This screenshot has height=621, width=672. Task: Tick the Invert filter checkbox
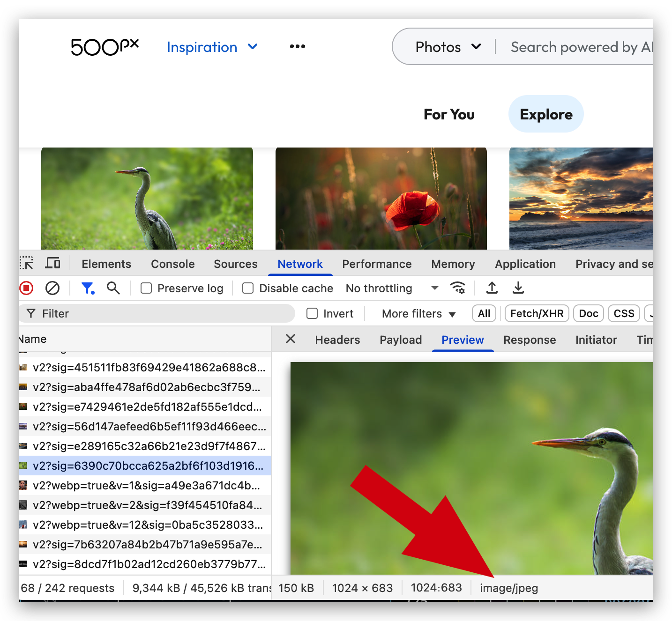pos(312,314)
